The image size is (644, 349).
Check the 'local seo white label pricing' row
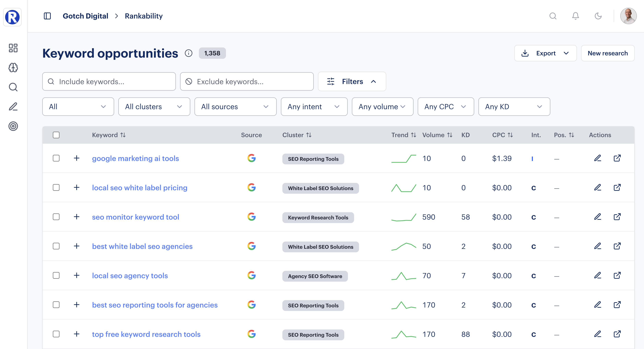click(x=56, y=188)
